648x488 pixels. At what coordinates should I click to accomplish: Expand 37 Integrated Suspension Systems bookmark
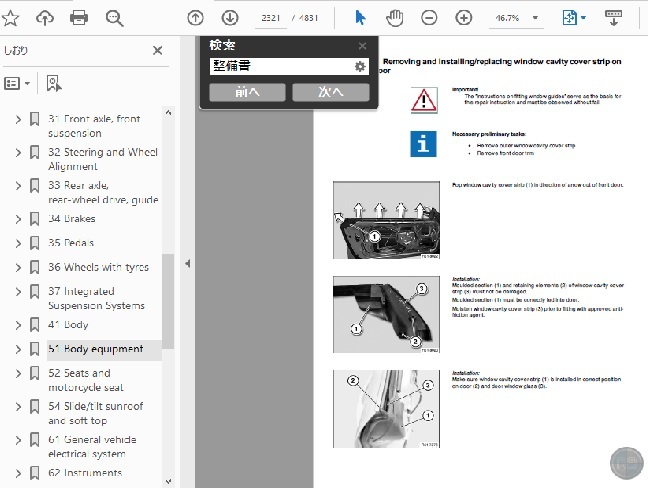(18, 292)
